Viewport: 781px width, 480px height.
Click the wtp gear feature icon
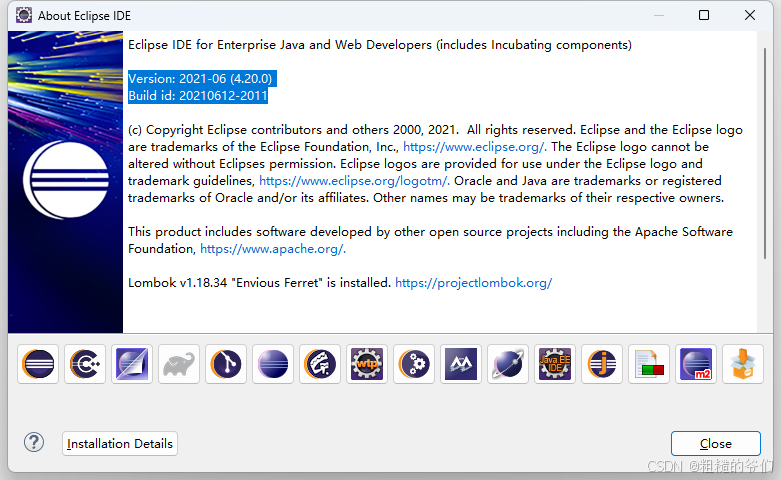(367, 364)
